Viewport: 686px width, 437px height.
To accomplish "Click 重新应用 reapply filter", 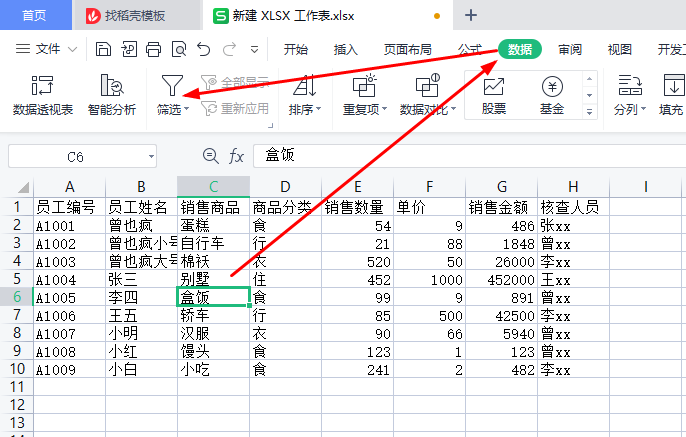I will pyautogui.click(x=235, y=108).
